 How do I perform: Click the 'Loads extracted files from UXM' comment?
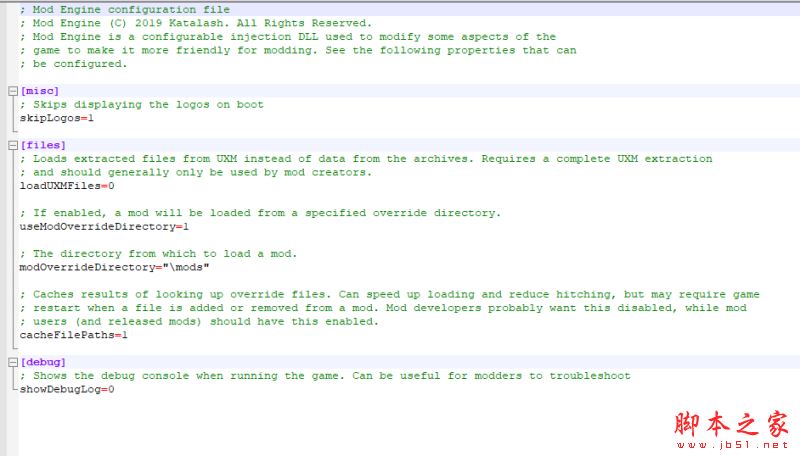point(366,159)
